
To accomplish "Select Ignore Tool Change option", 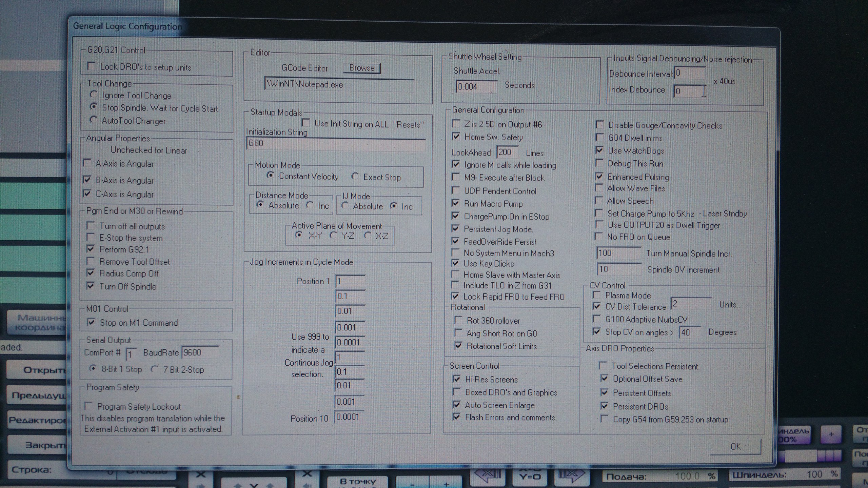I will click(94, 95).
